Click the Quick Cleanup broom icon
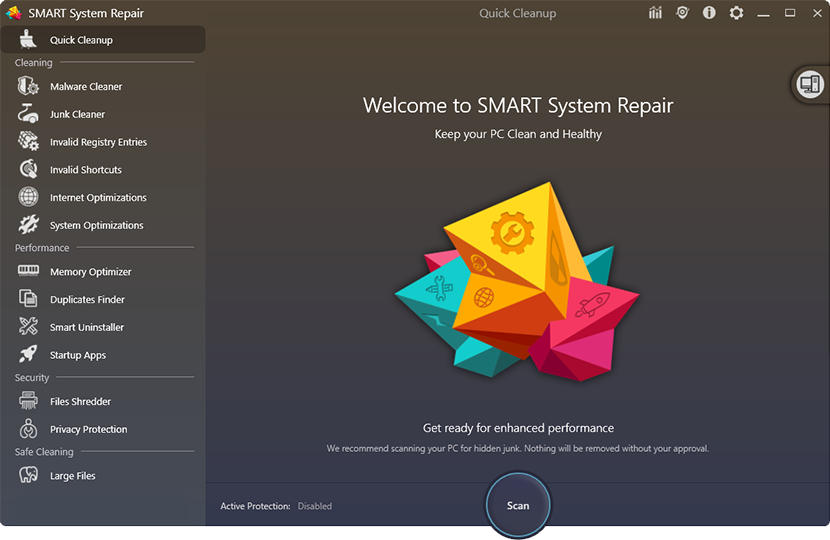This screenshot has width=830, height=540. [x=28, y=40]
